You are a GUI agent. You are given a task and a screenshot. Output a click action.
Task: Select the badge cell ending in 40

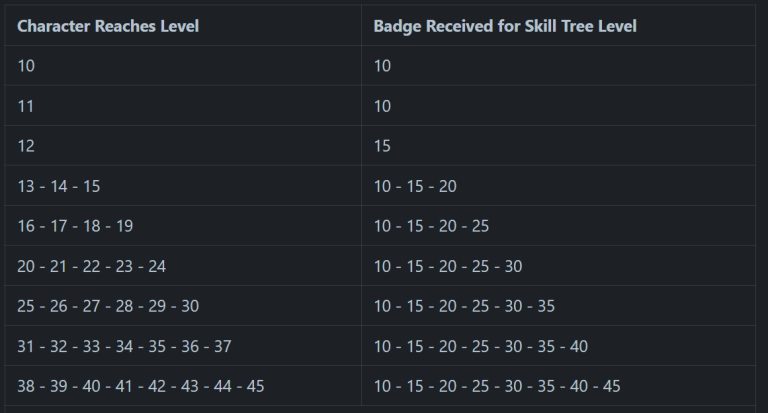coord(558,346)
